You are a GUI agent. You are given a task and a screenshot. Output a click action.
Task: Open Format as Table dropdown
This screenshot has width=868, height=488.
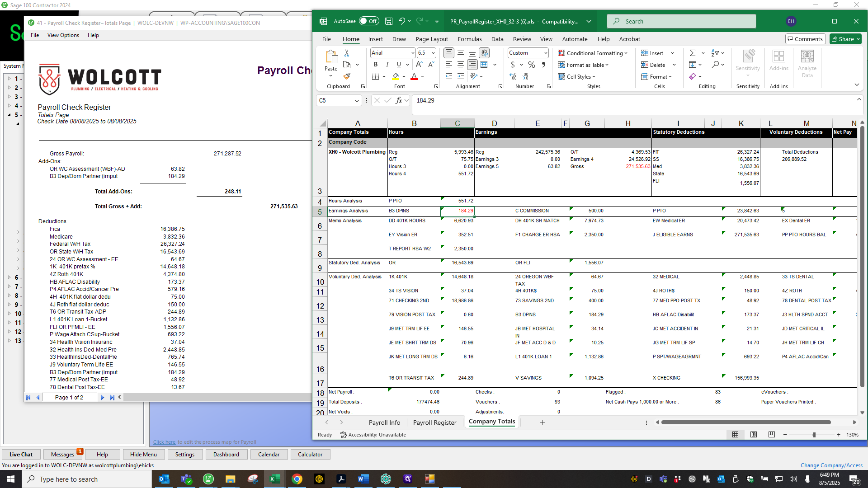point(583,65)
